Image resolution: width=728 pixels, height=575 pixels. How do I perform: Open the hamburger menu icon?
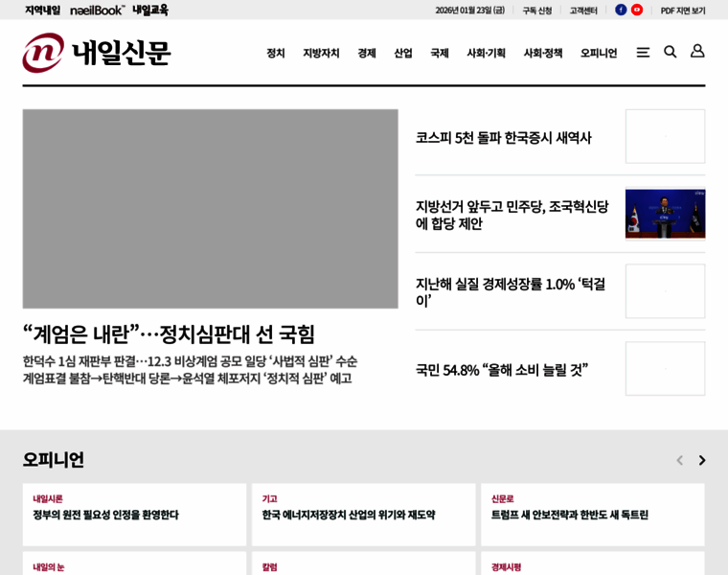coord(643,53)
